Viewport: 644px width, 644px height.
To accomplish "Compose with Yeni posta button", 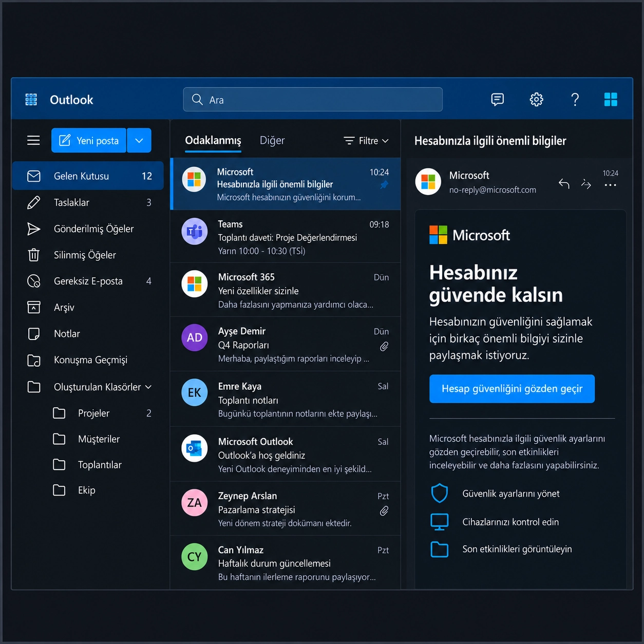I will [x=89, y=140].
